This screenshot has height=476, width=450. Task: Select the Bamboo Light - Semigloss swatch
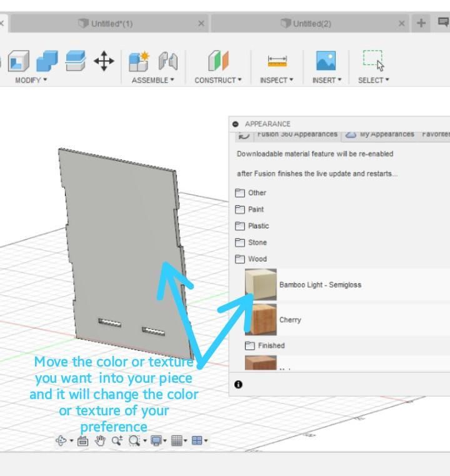point(261,285)
